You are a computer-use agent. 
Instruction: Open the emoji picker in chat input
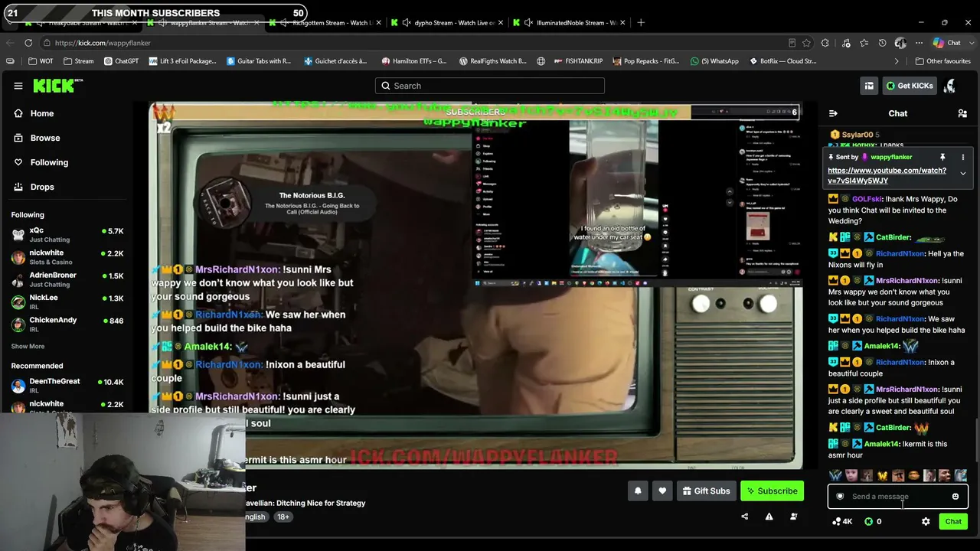(955, 497)
